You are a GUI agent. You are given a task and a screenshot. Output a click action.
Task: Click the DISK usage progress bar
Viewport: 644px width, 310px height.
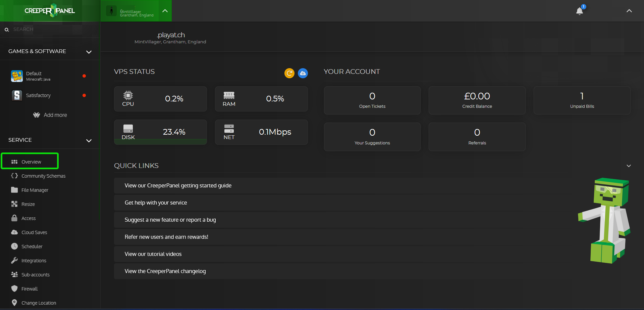point(160,142)
